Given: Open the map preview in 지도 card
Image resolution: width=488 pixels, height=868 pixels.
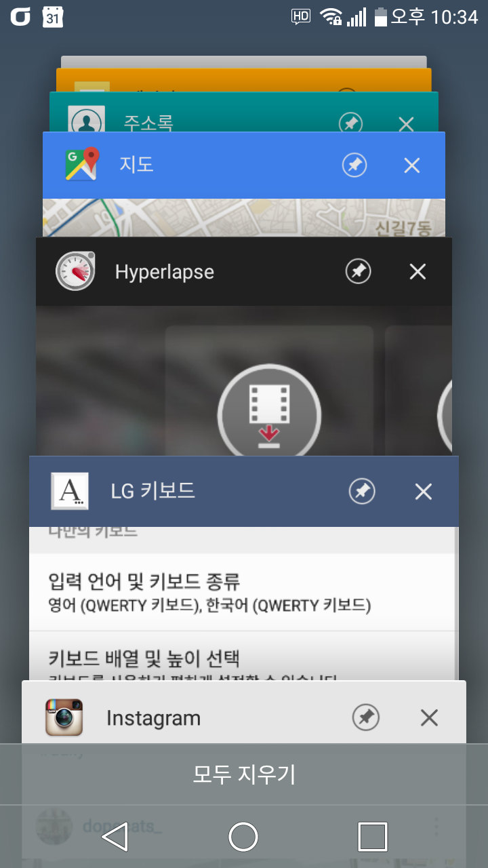Looking at the screenshot, I should 244,218.
